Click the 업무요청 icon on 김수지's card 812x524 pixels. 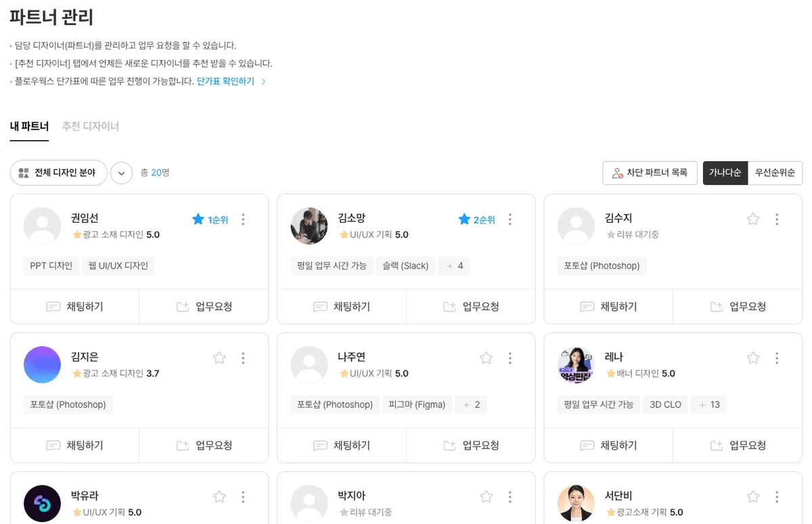point(717,307)
